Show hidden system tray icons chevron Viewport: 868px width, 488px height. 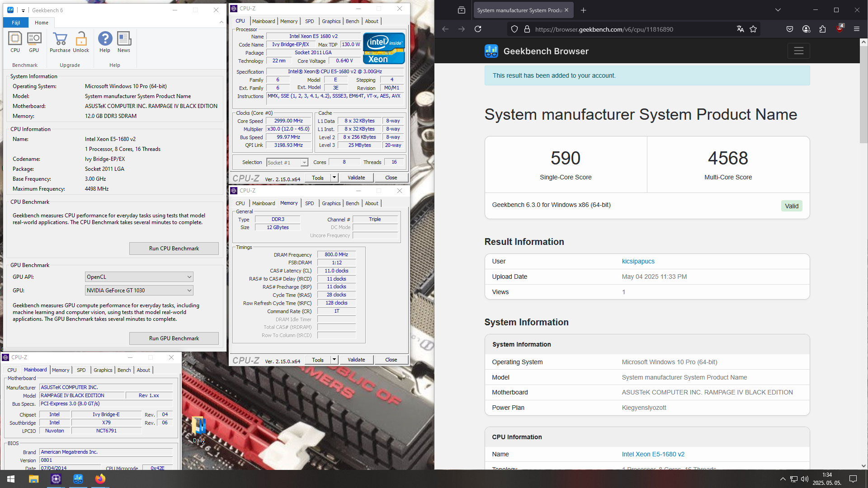point(783,479)
